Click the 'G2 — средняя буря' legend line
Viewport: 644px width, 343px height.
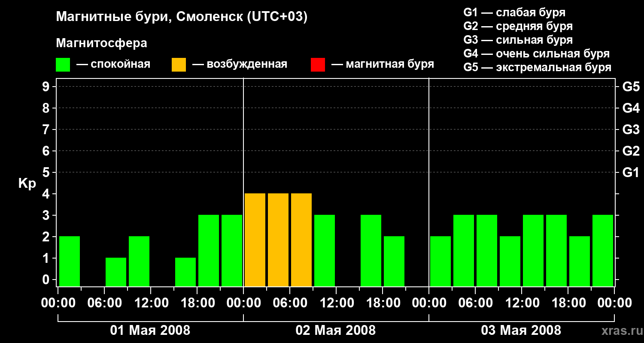[x=518, y=26]
